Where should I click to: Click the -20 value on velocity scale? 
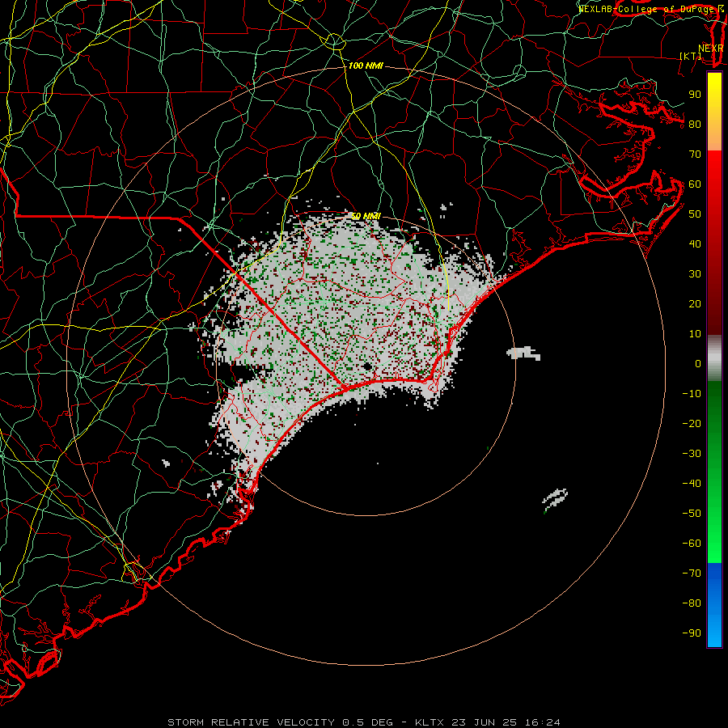point(692,424)
